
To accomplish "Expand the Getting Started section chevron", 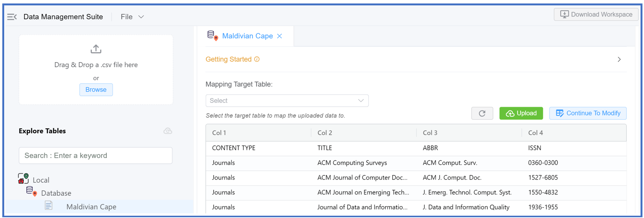I will (x=619, y=59).
